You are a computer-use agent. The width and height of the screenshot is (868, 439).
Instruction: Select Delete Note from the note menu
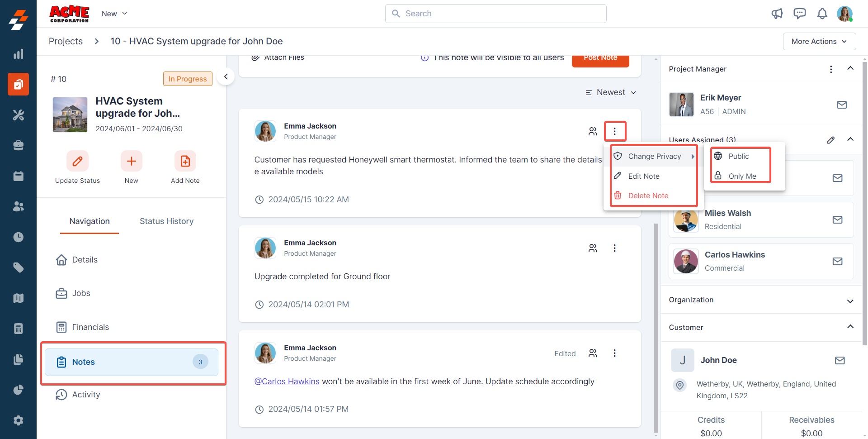point(654,196)
